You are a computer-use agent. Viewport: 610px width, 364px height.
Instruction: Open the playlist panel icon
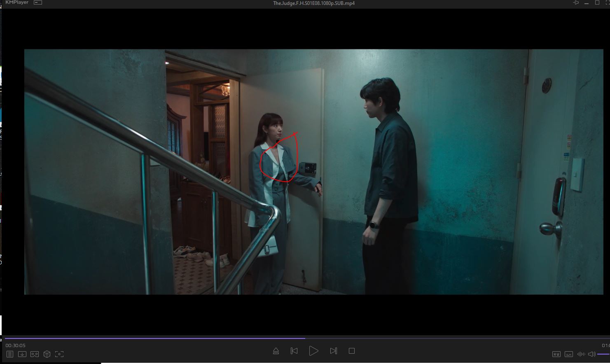pyautogui.click(x=10, y=354)
